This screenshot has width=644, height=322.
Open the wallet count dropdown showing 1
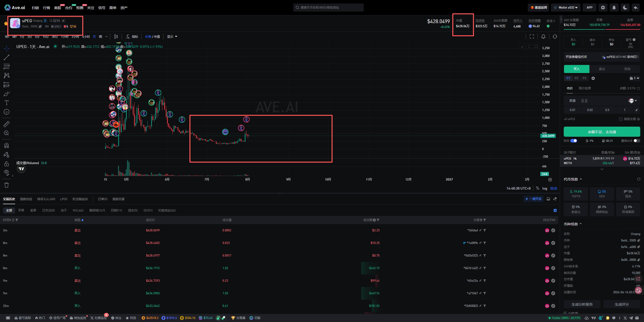[634, 78]
